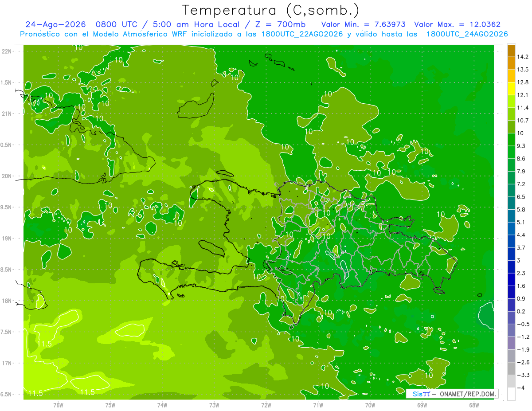The height and width of the screenshot is (411, 532).
Task: Click the '14.2' color scale label
Action: pos(524,57)
